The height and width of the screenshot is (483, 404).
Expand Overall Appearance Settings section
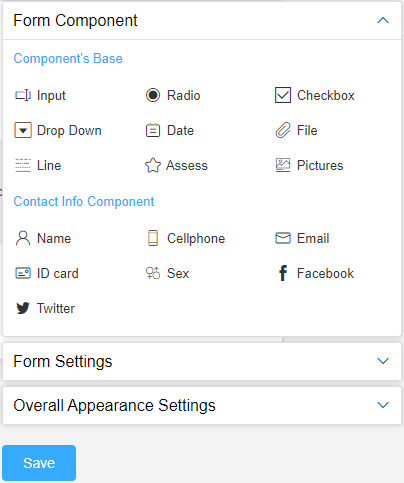[202, 405]
